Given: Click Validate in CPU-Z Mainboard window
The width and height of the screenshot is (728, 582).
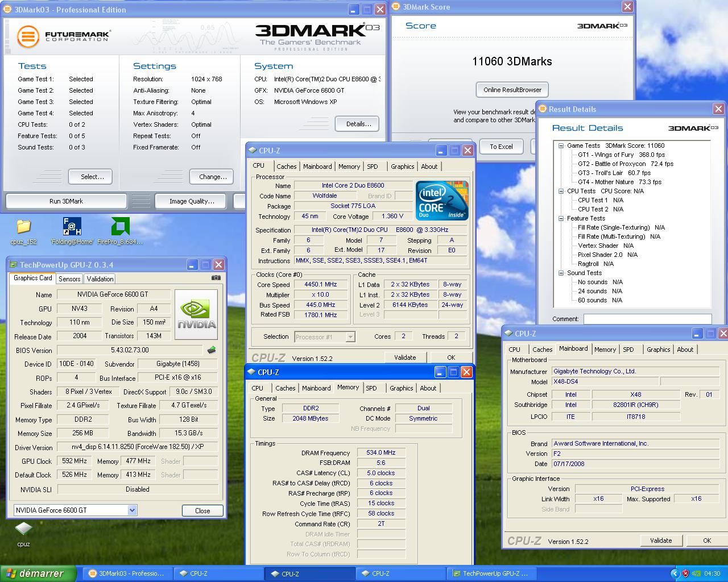Looking at the screenshot, I should tap(661, 541).
